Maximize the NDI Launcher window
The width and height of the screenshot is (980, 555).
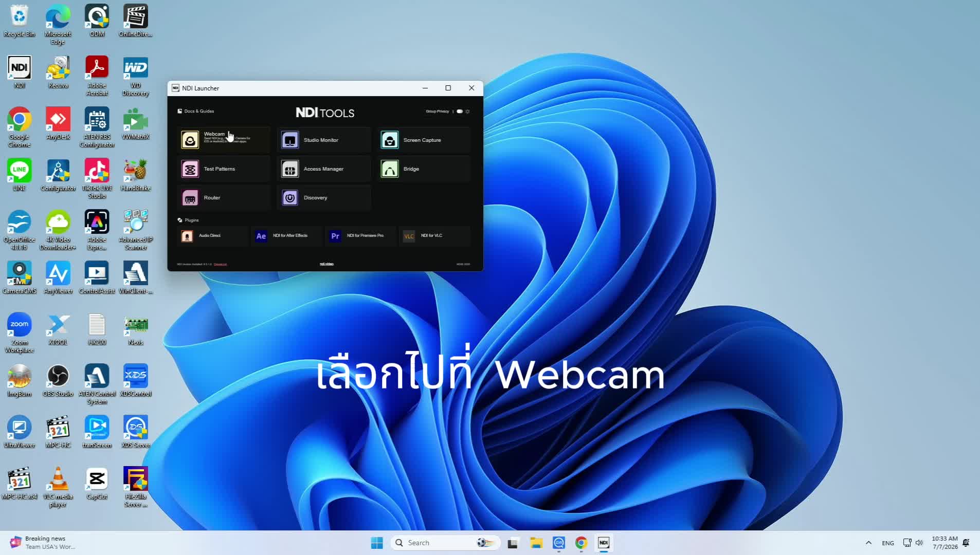coord(448,88)
